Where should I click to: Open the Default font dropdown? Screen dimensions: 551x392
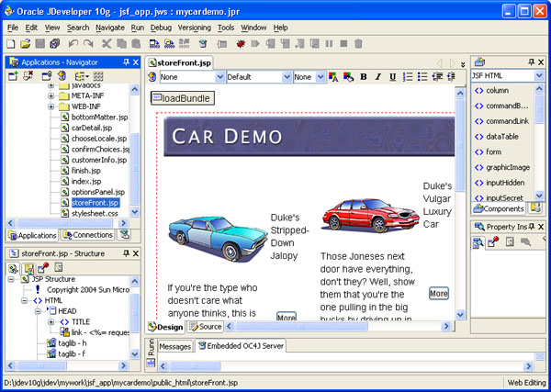[x=287, y=77]
